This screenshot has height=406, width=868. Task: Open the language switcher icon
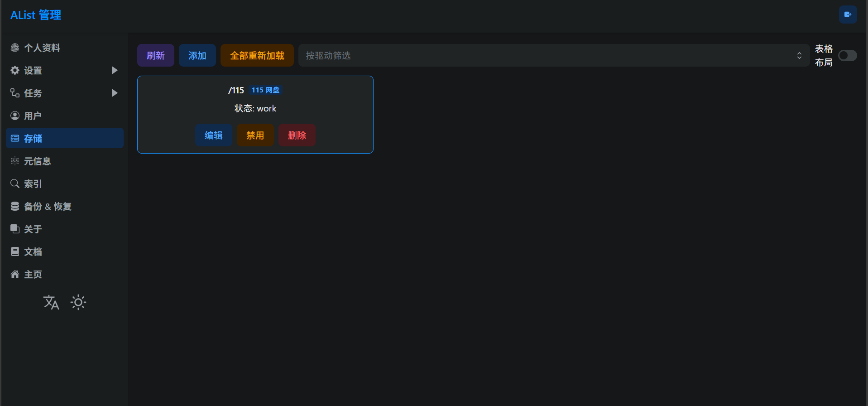click(51, 302)
